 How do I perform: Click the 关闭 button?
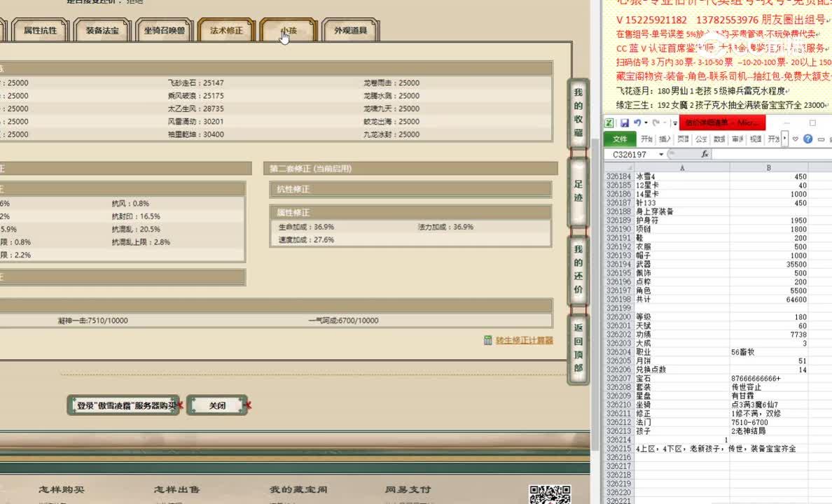point(217,405)
